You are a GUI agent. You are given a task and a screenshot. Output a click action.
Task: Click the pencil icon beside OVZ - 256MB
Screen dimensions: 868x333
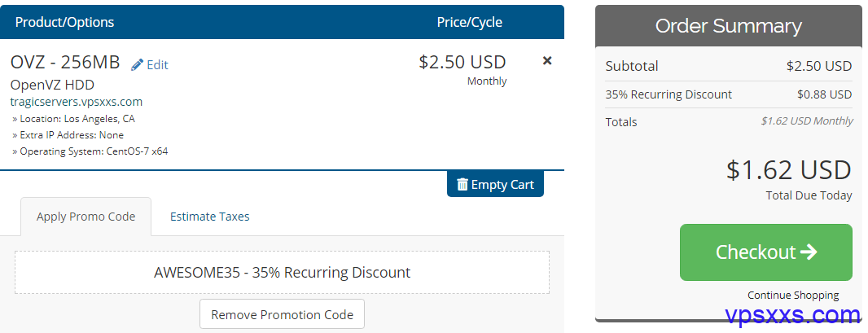(x=137, y=64)
